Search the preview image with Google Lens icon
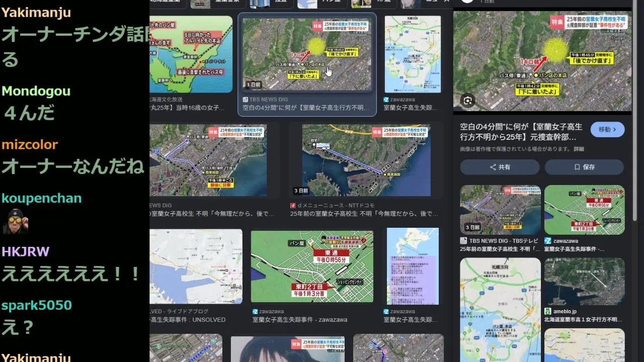 pyautogui.click(x=468, y=101)
